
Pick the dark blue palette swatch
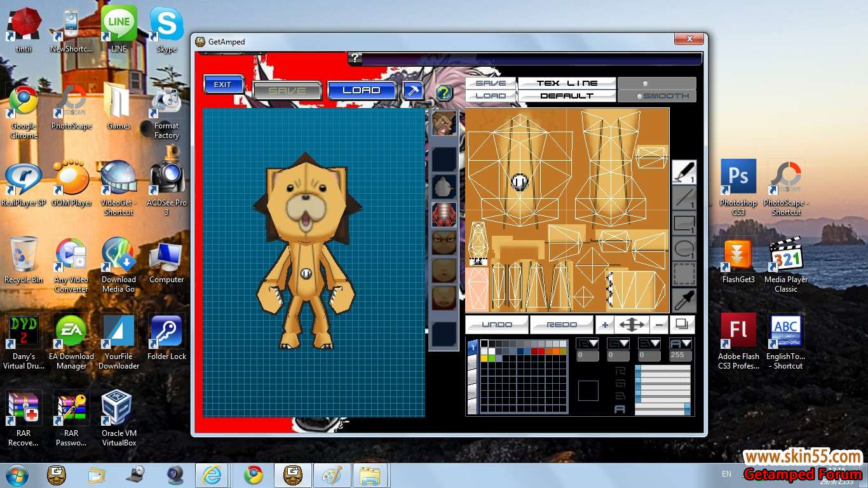point(520,351)
